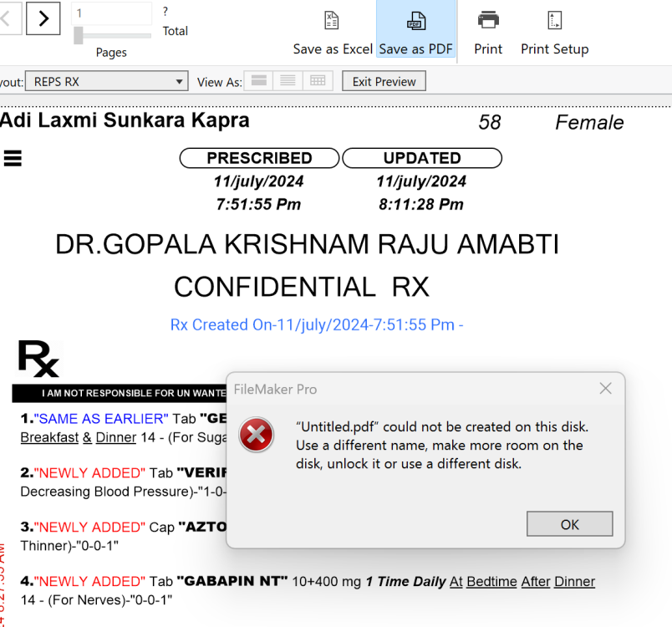Click OK in the FileMaker Pro dialog
The image size is (672, 627).
click(x=569, y=524)
